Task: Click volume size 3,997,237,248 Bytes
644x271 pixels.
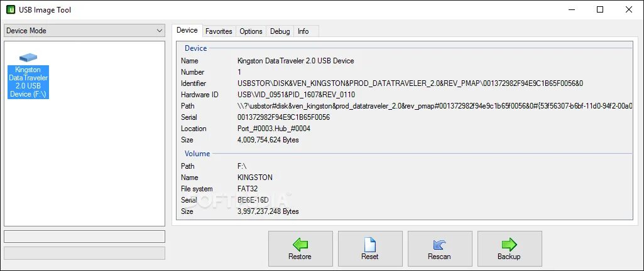Action: pyautogui.click(x=268, y=211)
